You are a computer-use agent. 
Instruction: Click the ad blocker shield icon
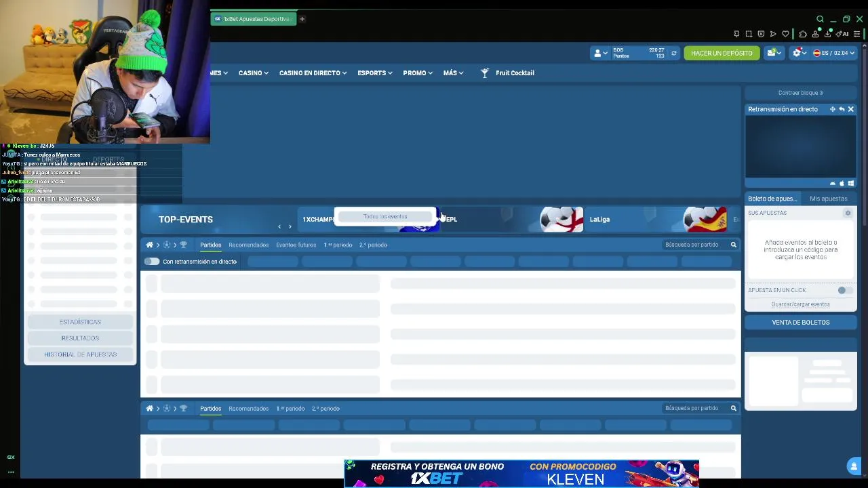point(761,34)
